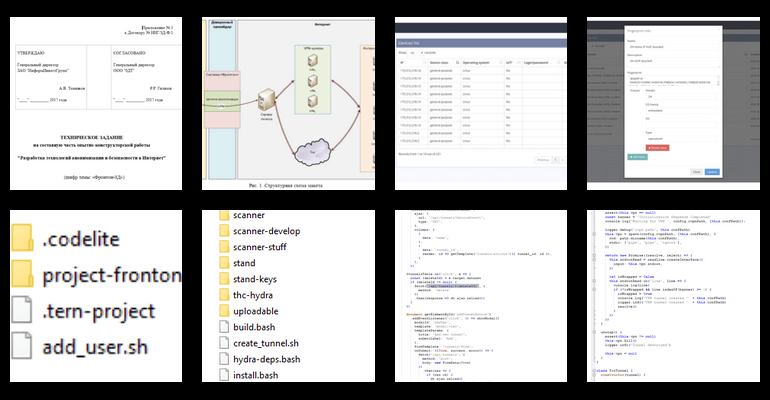This screenshot has width=770, height=400.
Task: Click the blue Update button in Fingerprint dialog
Action: [712, 172]
